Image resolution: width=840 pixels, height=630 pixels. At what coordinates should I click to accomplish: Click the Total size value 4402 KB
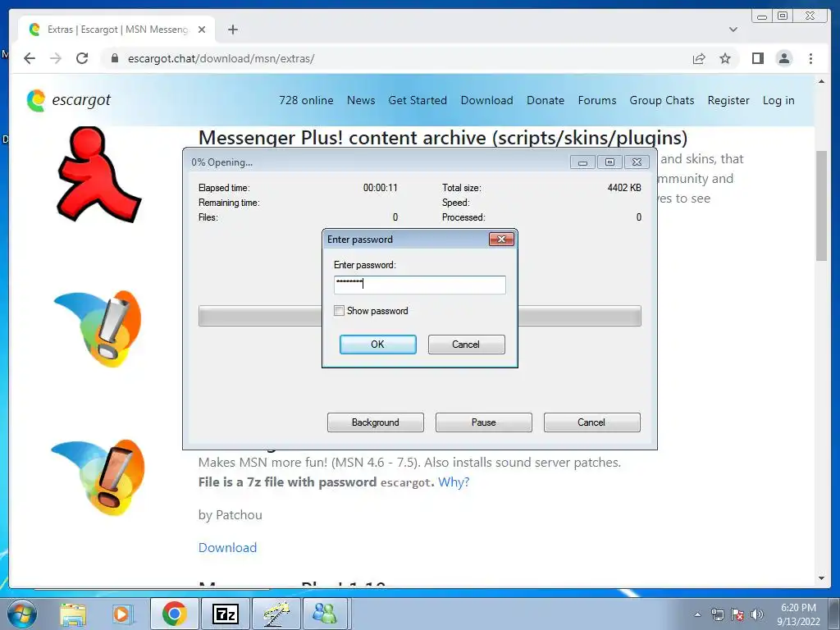[x=624, y=188]
